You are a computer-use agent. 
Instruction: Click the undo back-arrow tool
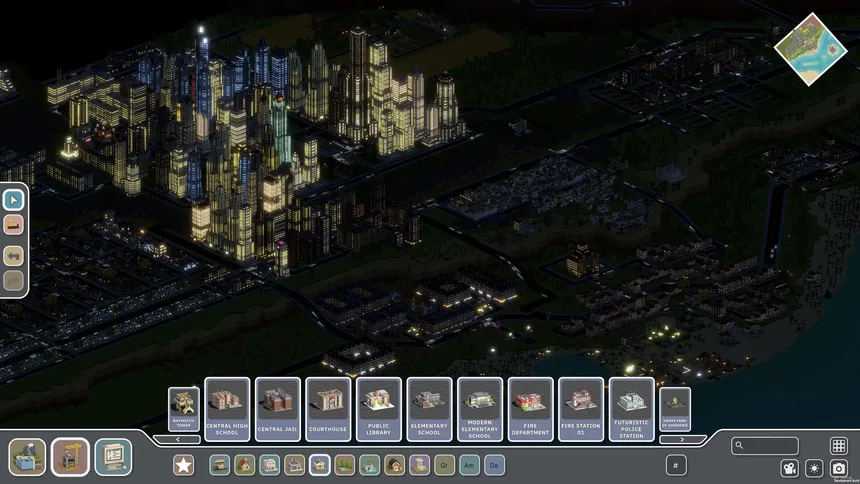pyautogui.click(x=14, y=256)
